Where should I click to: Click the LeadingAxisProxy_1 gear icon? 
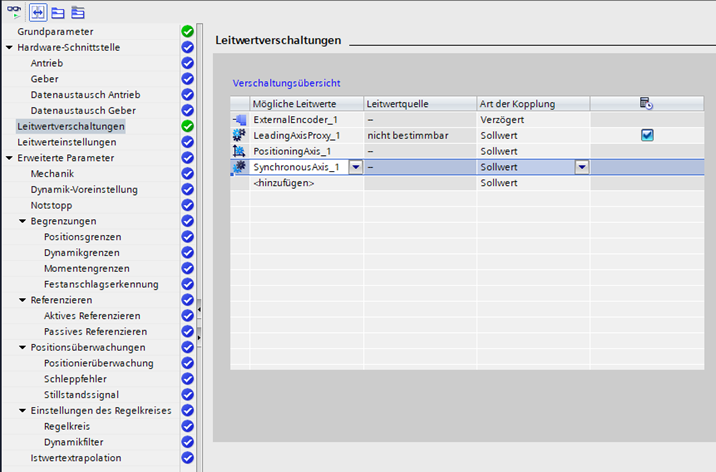[239, 135]
